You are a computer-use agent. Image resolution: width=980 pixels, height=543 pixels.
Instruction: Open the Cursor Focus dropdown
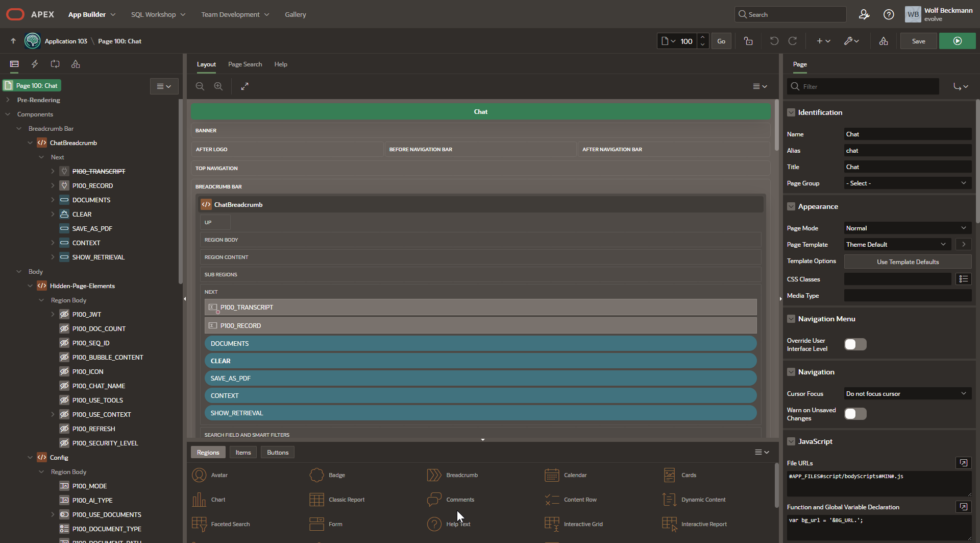point(907,394)
